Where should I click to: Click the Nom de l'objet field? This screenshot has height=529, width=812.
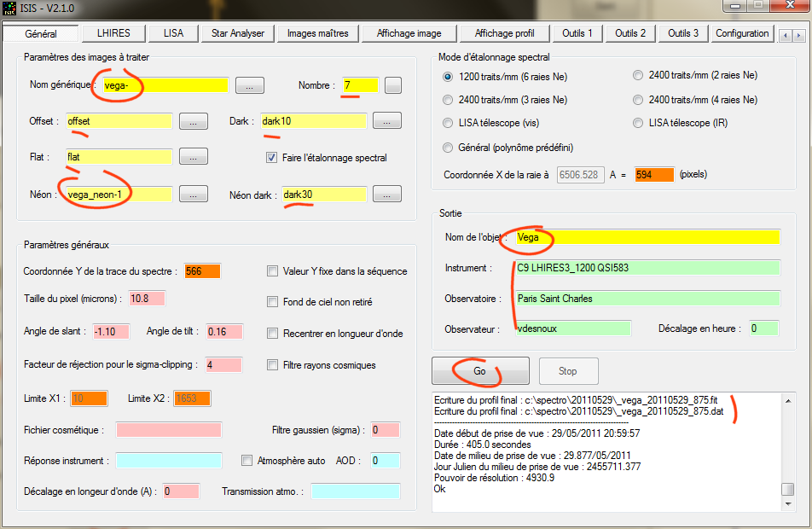pos(647,237)
